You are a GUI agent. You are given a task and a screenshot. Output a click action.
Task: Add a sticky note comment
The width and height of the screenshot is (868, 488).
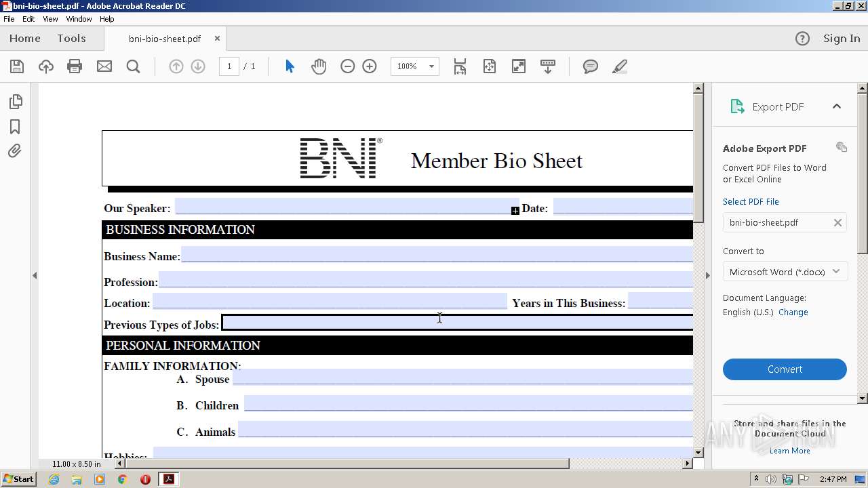tap(591, 66)
